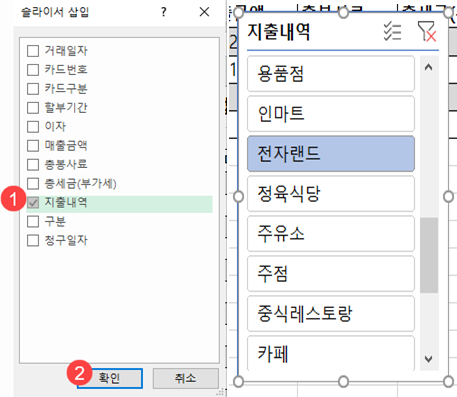Check the 이자 checkbox
Screen dimensions: 457x397
(33, 127)
